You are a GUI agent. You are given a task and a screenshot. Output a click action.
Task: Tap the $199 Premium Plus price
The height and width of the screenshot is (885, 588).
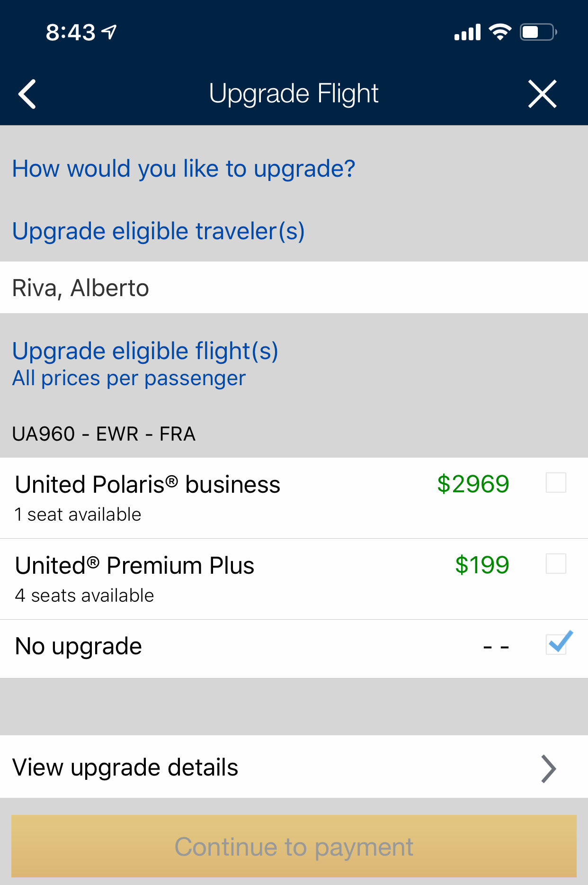tap(481, 565)
